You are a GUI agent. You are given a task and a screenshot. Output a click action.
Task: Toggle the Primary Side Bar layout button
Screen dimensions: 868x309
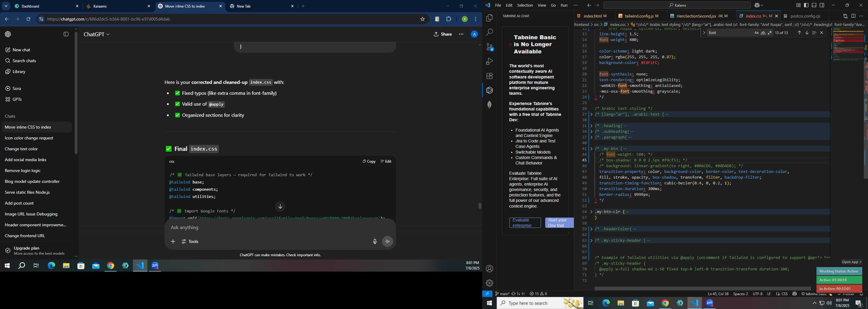pyautogui.click(x=806, y=5)
